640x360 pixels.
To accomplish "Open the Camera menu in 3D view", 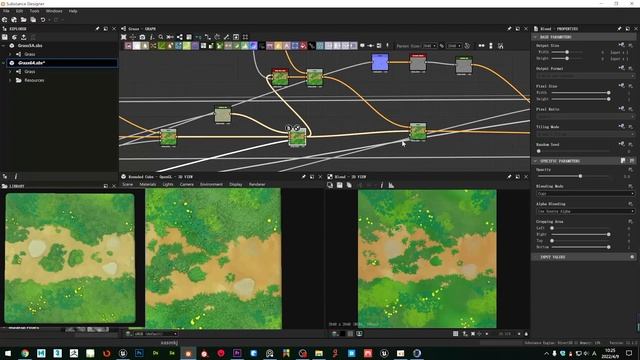I will [187, 184].
